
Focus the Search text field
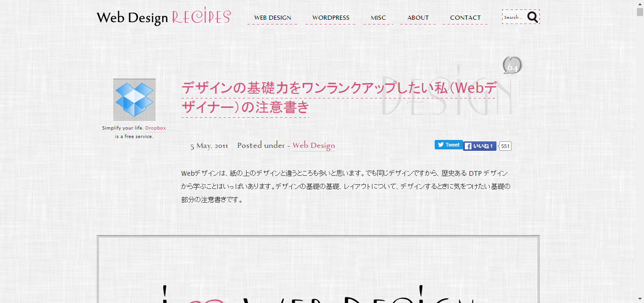[x=513, y=17]
